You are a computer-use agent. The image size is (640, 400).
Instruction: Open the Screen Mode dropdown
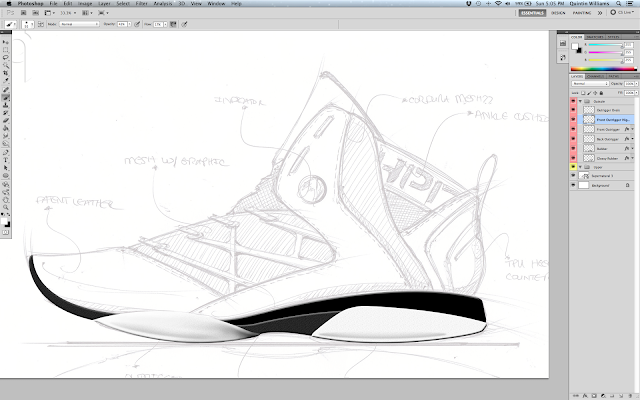(103, 13)
